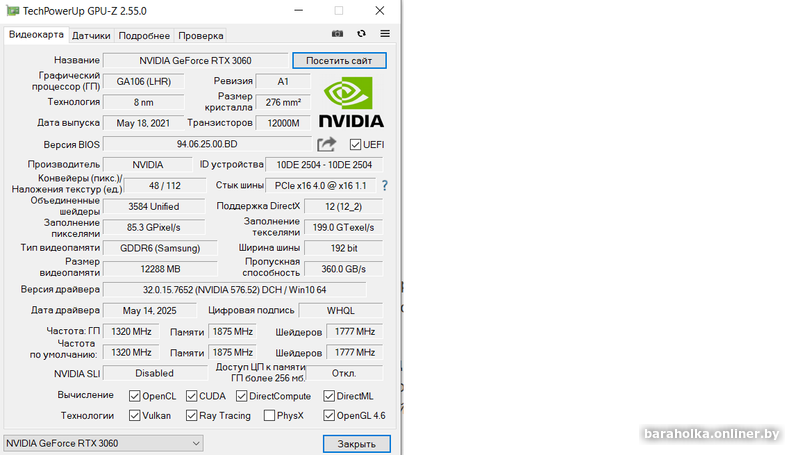The height and width of the screenshot is (455, 800).
Task: Click the Посетить сайт button
Action: [x=339, y=61]
